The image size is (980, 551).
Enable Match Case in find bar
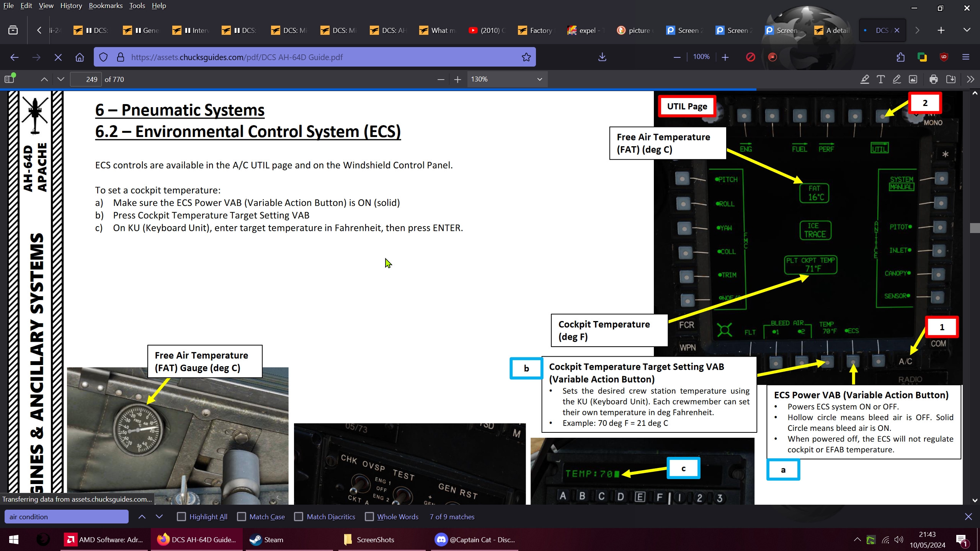[x=242, y=517]
